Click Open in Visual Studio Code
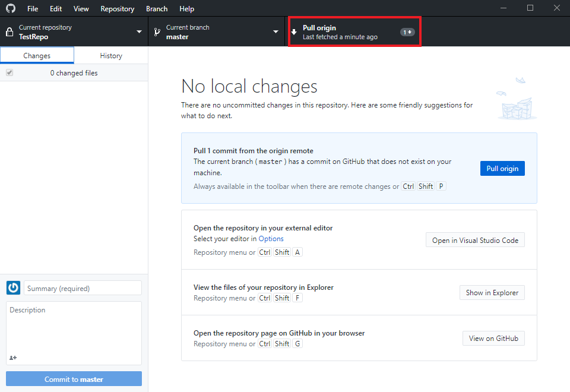Image resolution: width=570 pixels, height=392 pixels. click(475, 240)
